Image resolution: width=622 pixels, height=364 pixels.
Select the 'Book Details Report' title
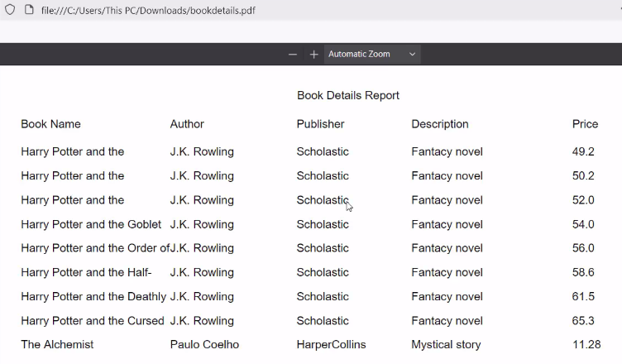(348, 96)
